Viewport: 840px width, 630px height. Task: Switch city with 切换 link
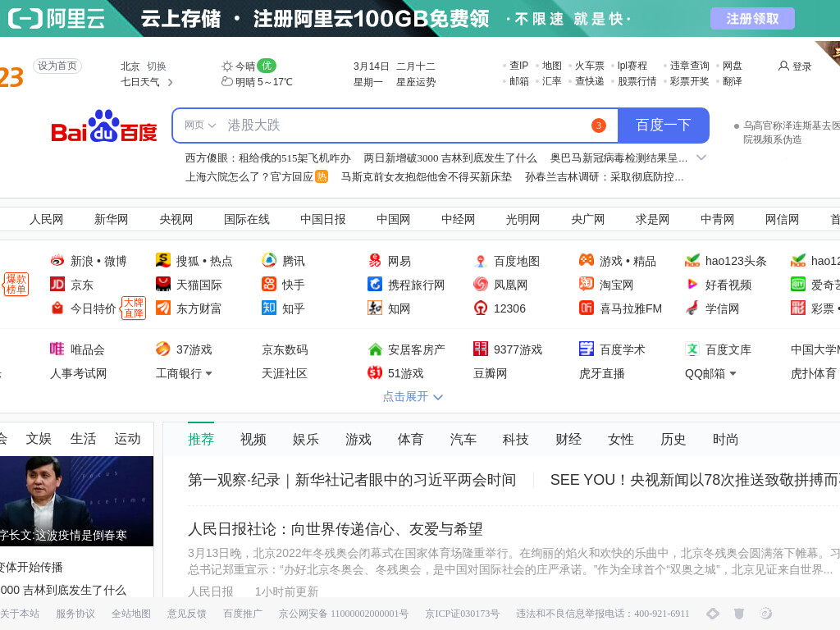pos(157,66)
